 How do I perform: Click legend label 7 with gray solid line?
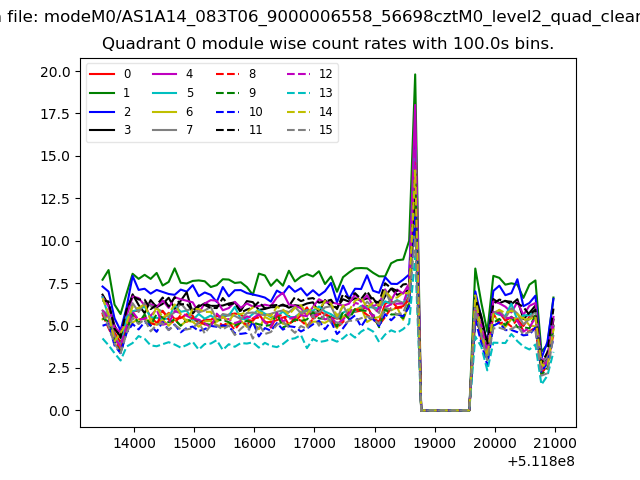coord(189,131)
